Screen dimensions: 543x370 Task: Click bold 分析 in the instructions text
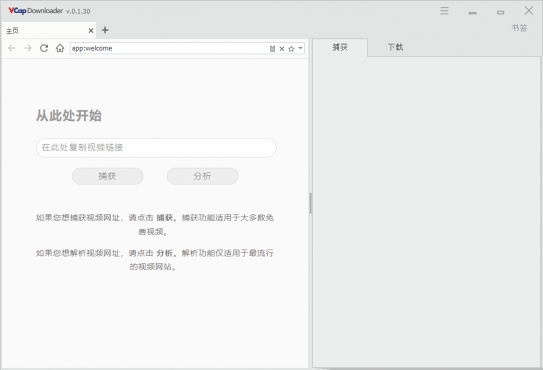(164, 253)
